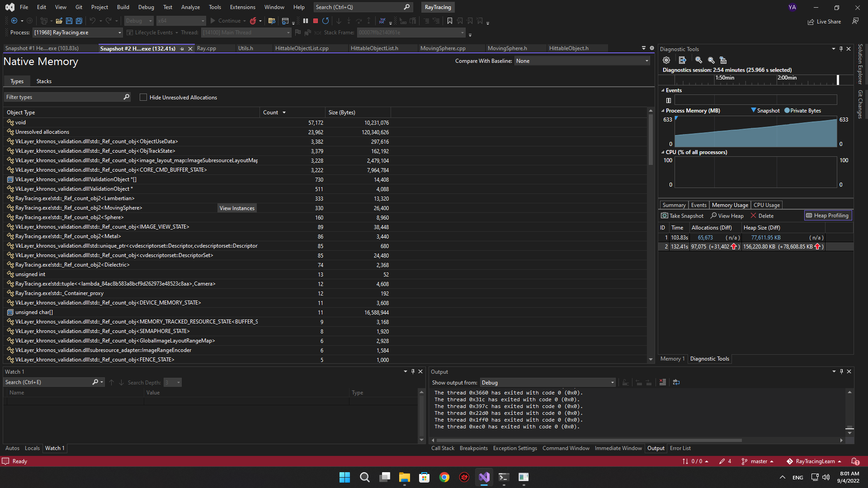Click the Break All pause icon

coord(306,21)
